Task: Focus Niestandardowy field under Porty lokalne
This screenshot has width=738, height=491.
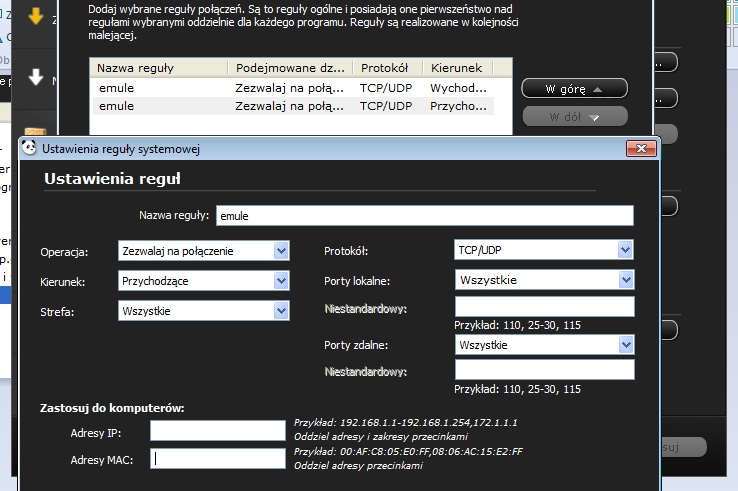Action: [544, 306]
